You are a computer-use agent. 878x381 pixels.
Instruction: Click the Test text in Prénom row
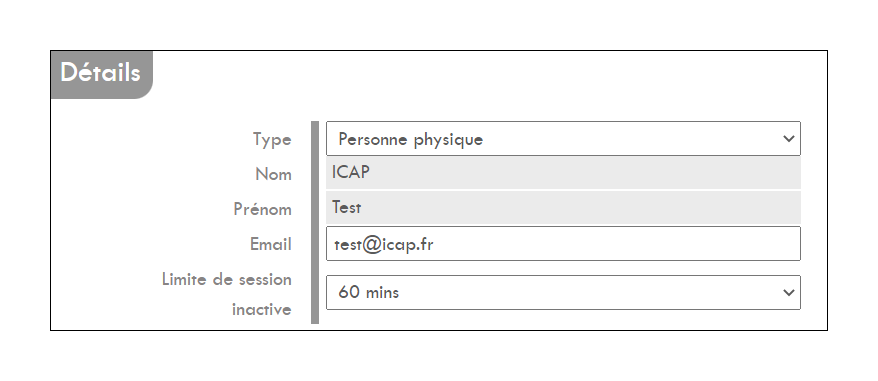[x=347, y=208]
